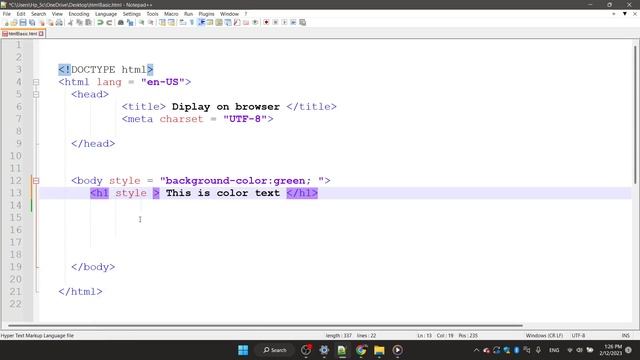Close the document via the Close toolbar icon
This screenshot has width=640, height=360.
click(41, 22)
